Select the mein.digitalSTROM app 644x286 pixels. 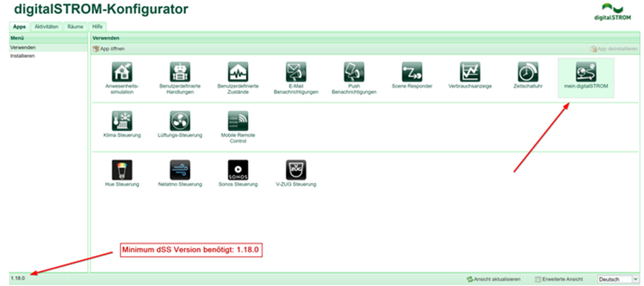tap(585, 73)
